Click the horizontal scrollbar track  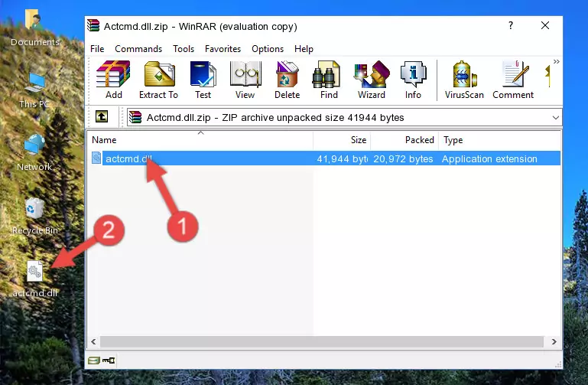click(322, 341)
